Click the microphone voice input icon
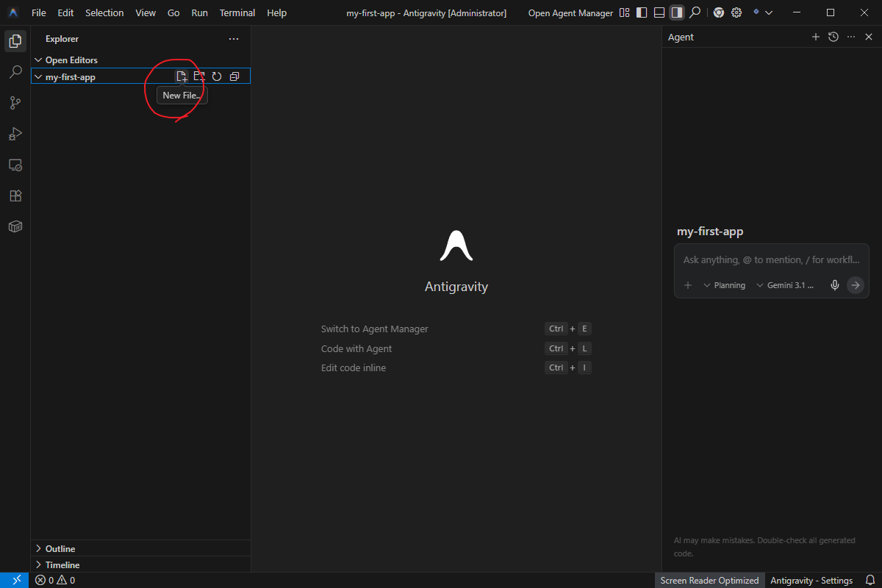The image size is (882, 588). coord(835,285)
